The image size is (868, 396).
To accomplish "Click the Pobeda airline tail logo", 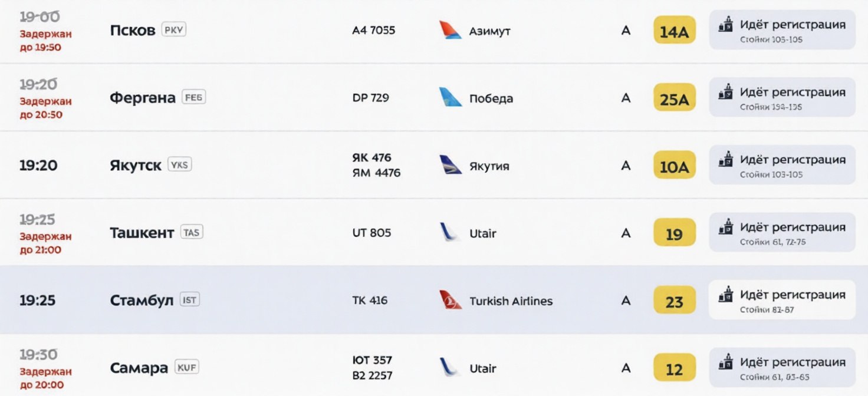I will (x=450, y=97).
